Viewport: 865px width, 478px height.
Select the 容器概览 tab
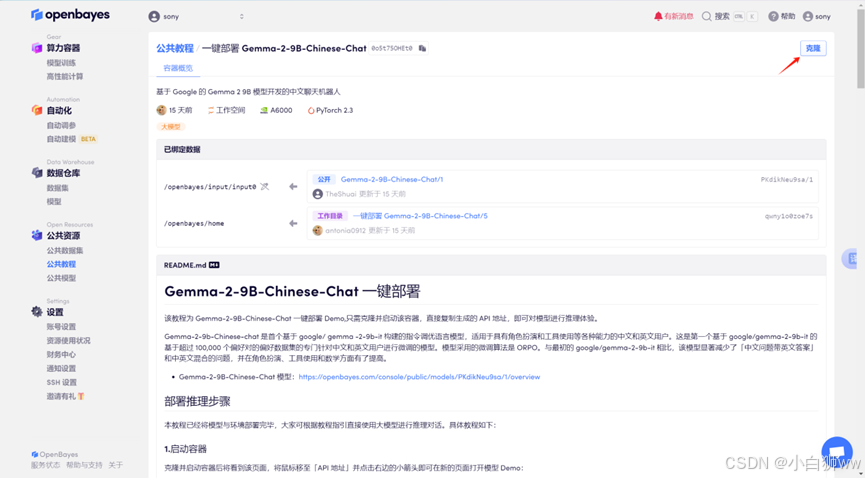click(x=178, y=68)
